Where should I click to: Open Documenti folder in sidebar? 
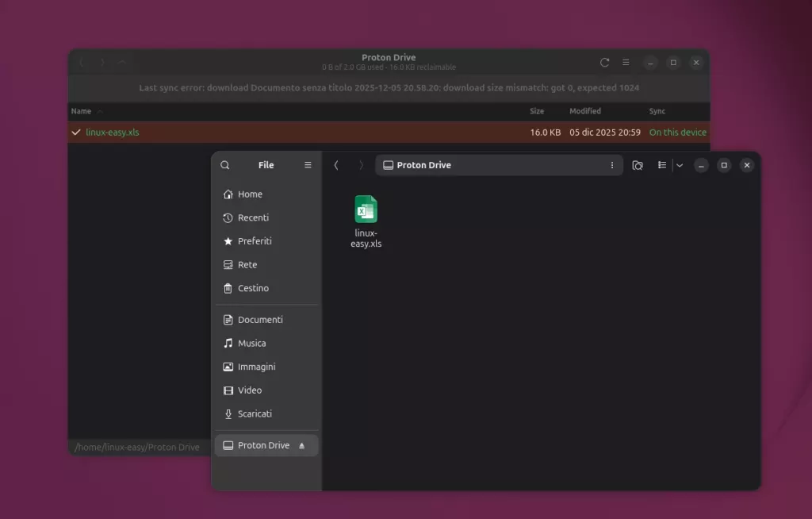pos(266,319)
